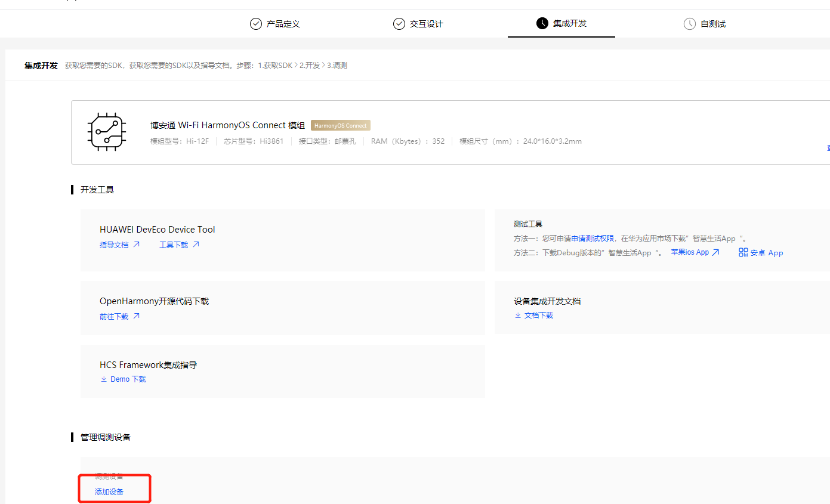The height and width of the screenshot is (504, 830).
Task: Click the arrow icon next to 指导文档
Action: [136, 245]
